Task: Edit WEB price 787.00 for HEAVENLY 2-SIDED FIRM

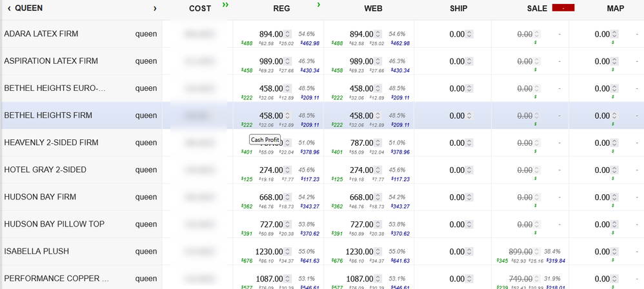Action: [361, 143]
